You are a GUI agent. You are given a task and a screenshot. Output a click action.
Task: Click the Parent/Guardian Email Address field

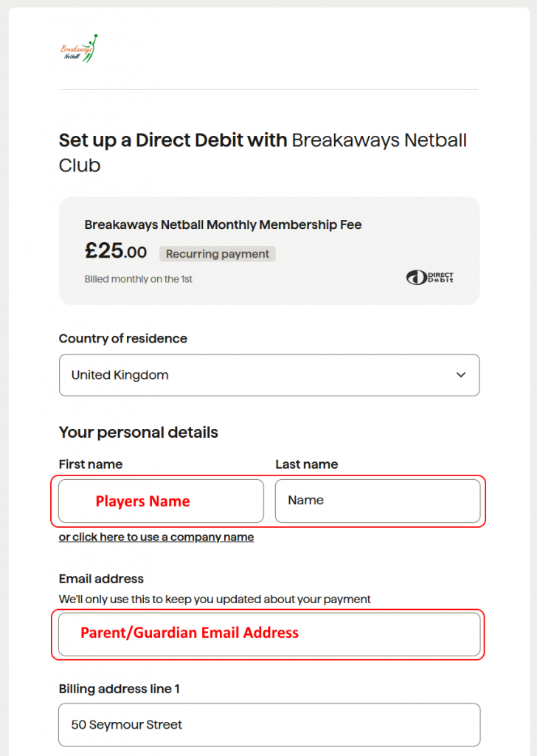click(x=268, y=633)
